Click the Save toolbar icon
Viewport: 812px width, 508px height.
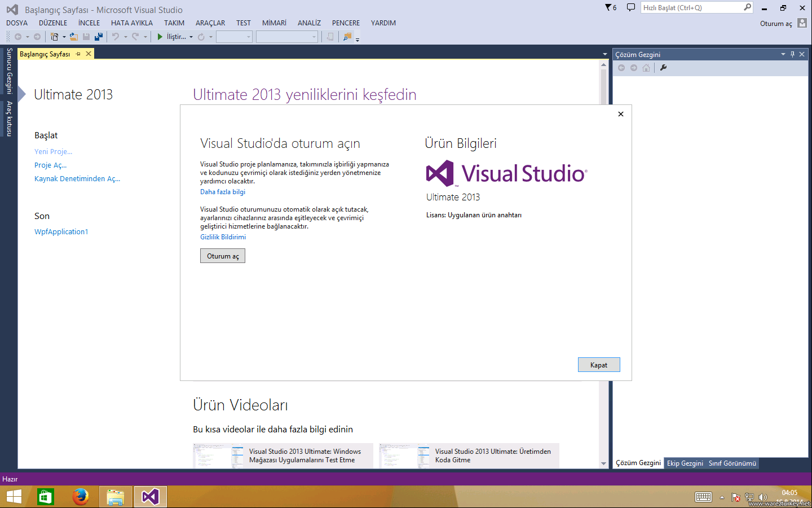[86, 37]
